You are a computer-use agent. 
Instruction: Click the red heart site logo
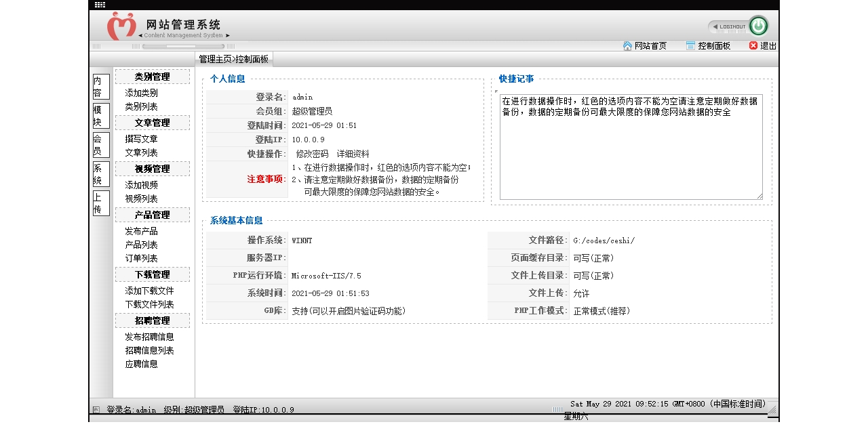click(x=121, y=26)
